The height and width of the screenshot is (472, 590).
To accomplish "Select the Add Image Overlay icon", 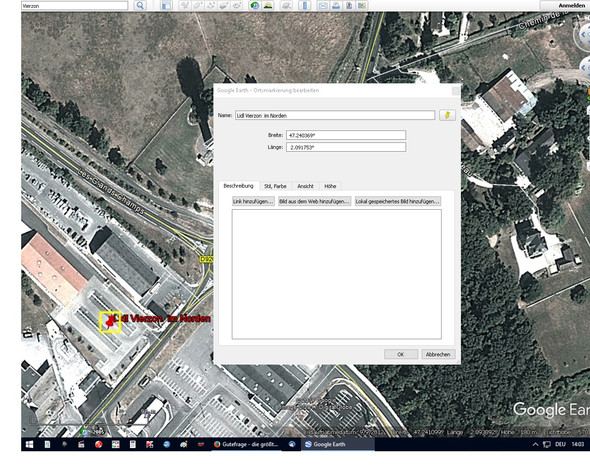I will (x=224, y=5).
